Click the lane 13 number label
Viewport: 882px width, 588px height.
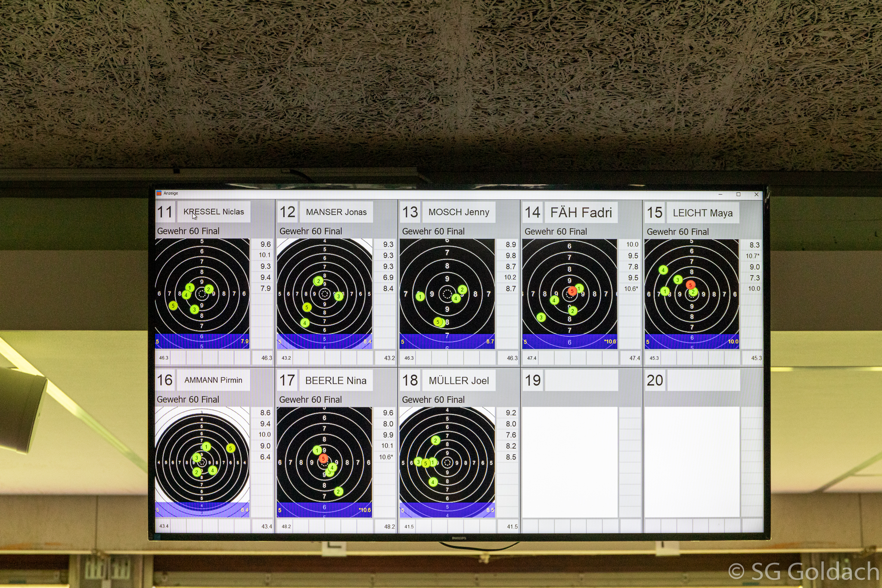click(410, 212)
